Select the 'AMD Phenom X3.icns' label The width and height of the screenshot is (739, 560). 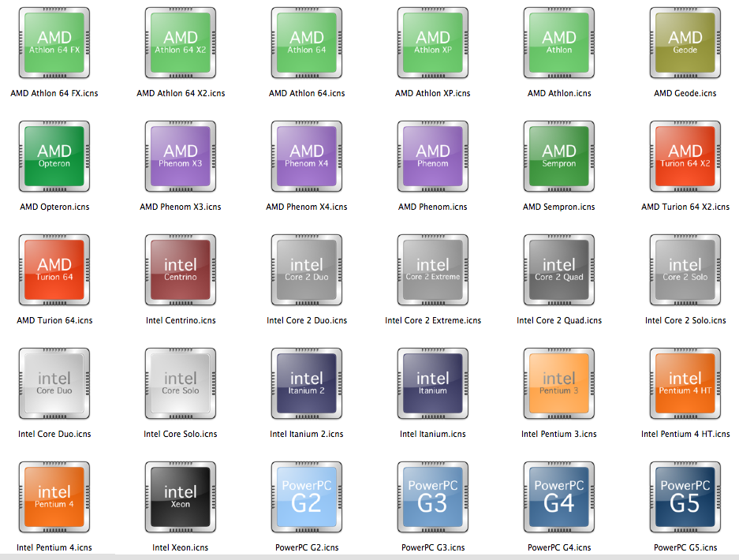click(181, 207)
